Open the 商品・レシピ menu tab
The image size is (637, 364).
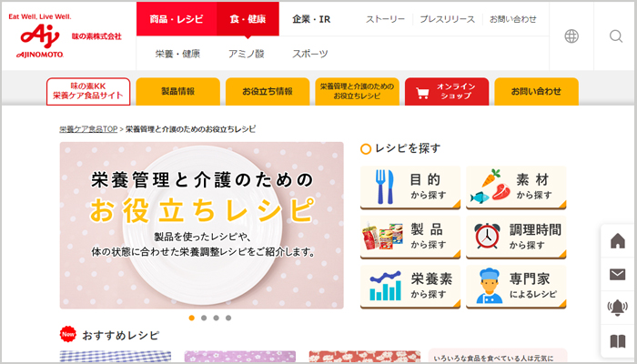177,19
